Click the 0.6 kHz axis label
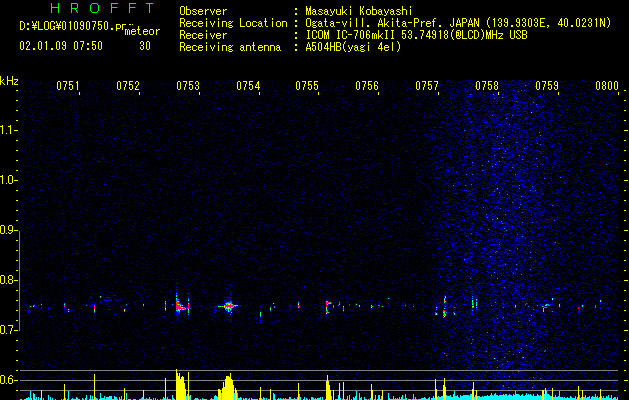 coord(8,380)
